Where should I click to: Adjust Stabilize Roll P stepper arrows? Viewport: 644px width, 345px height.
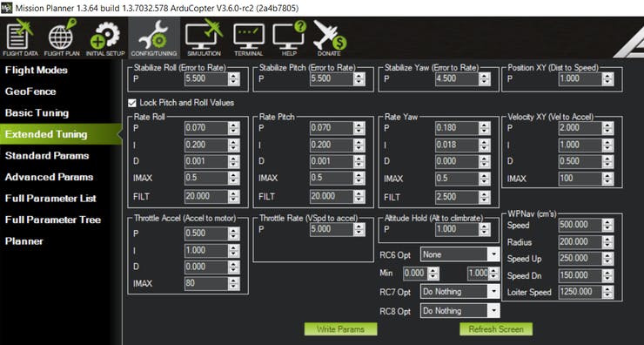pyautogui.click(x=234, y=78)
